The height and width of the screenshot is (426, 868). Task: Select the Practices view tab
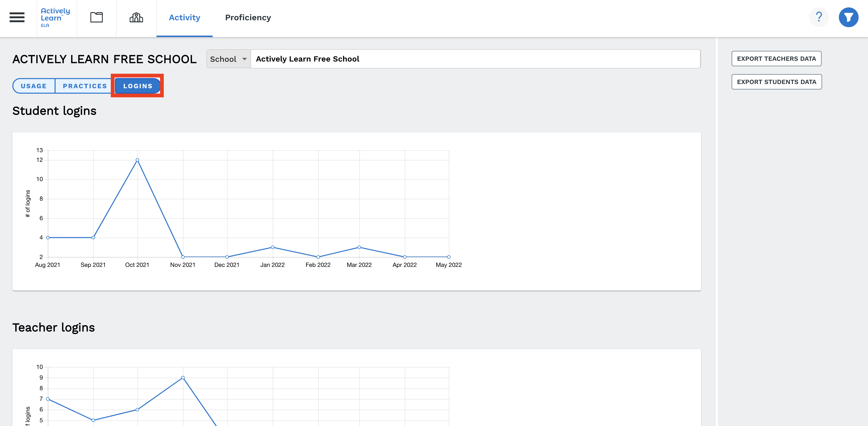click(84, 86)
